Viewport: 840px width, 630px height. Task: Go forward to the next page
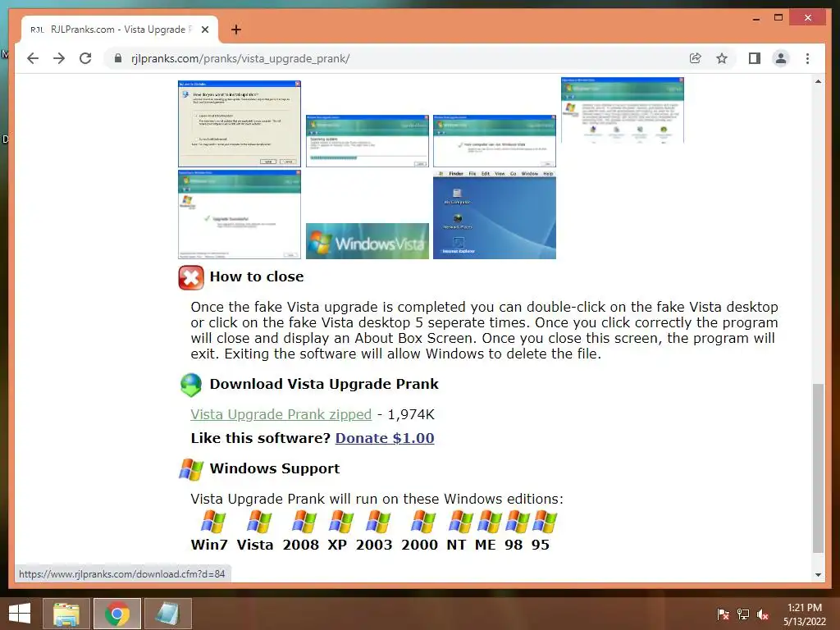tap(59, 58)
